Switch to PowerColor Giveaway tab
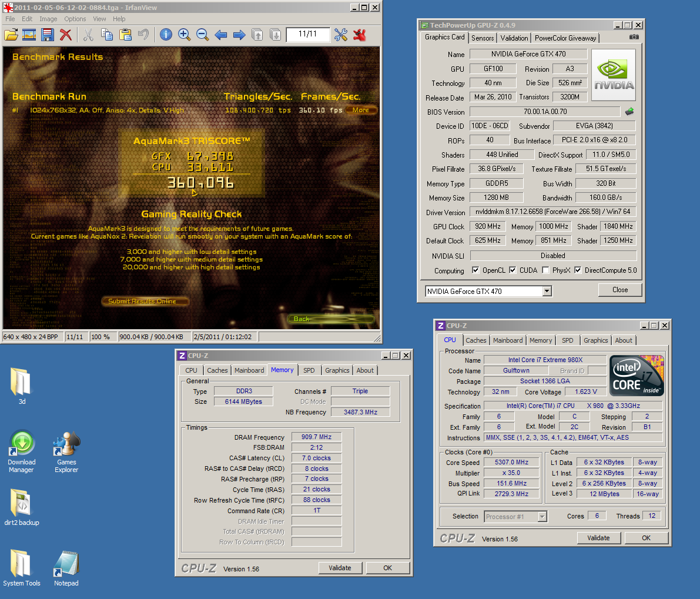 [x=565, y=38]
